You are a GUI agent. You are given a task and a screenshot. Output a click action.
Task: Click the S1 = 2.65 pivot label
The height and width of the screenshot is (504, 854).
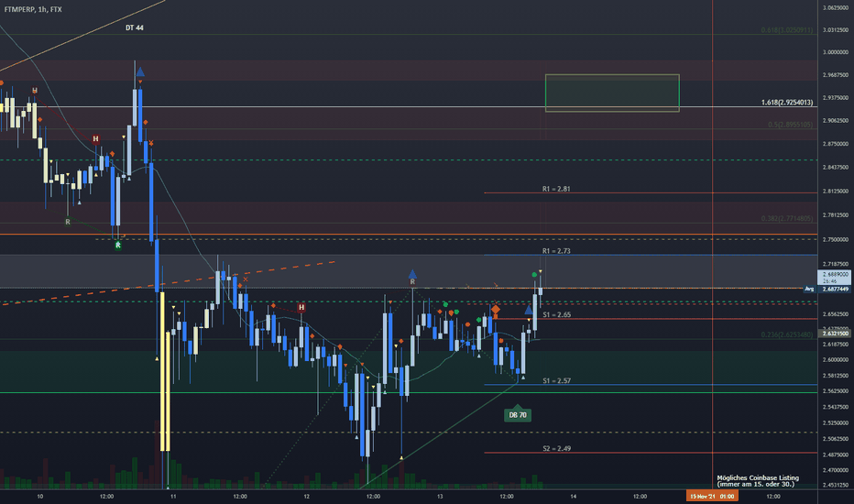(556, 315)
